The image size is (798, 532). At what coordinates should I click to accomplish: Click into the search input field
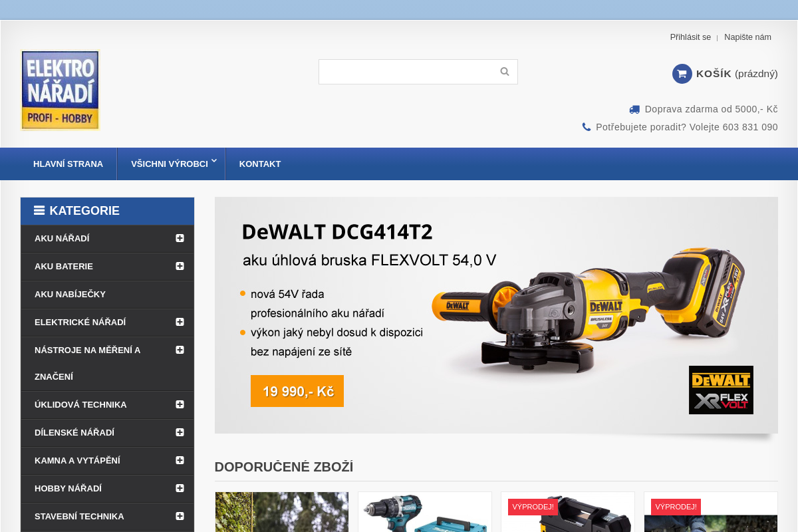406,72
